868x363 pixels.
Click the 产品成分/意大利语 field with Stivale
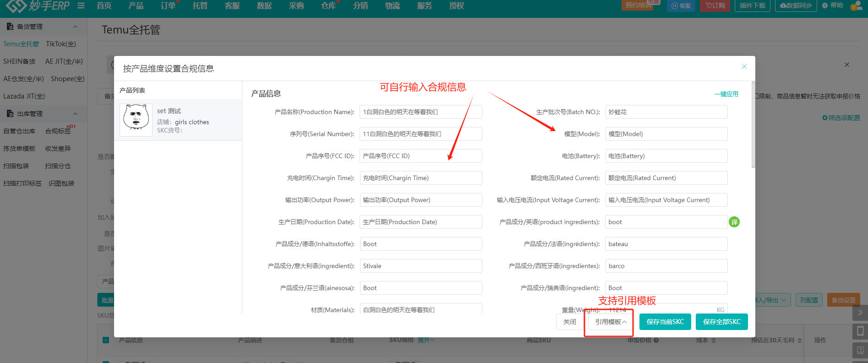click(x=421, y=266)
